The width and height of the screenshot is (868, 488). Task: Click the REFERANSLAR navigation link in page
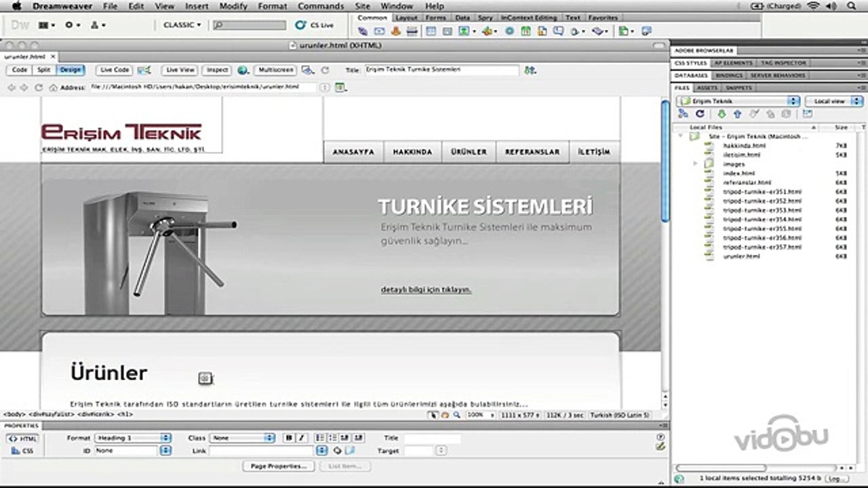(x=532, y=152)
